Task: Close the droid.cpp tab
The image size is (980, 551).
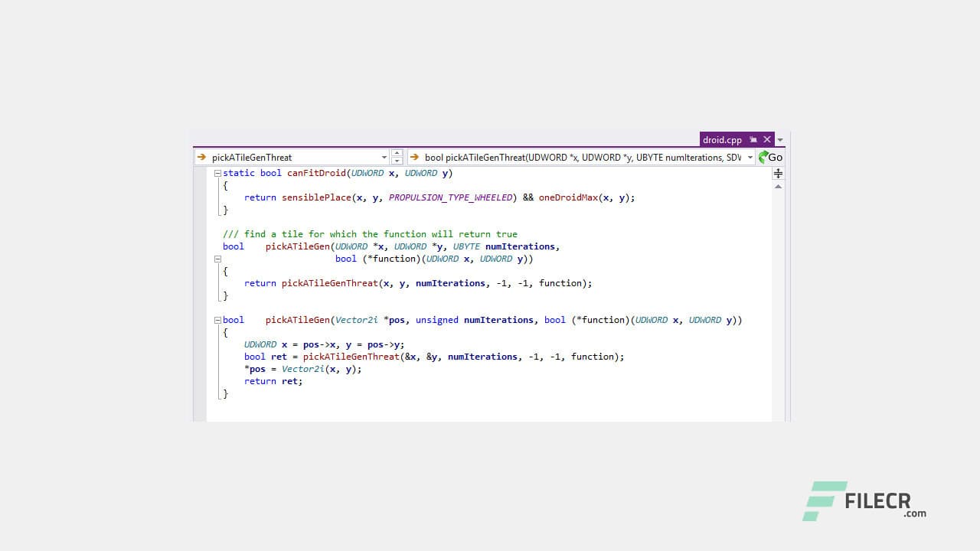Action: (766, 139)
